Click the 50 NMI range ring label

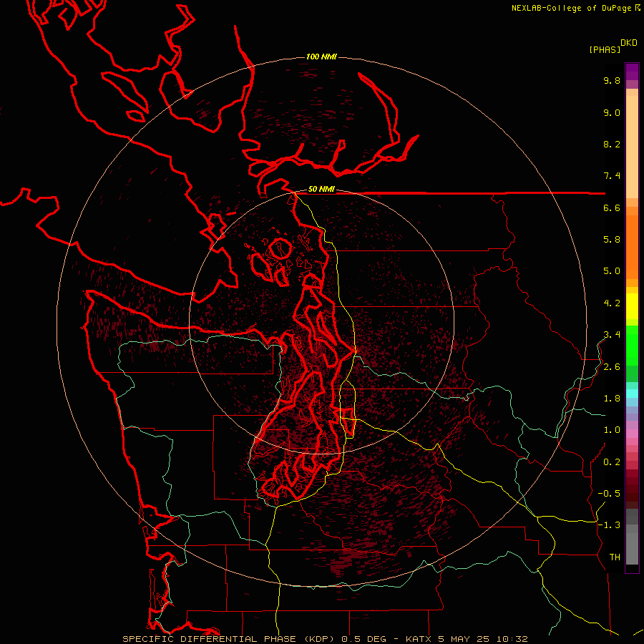pyautogui.click(x=321, y=190)
